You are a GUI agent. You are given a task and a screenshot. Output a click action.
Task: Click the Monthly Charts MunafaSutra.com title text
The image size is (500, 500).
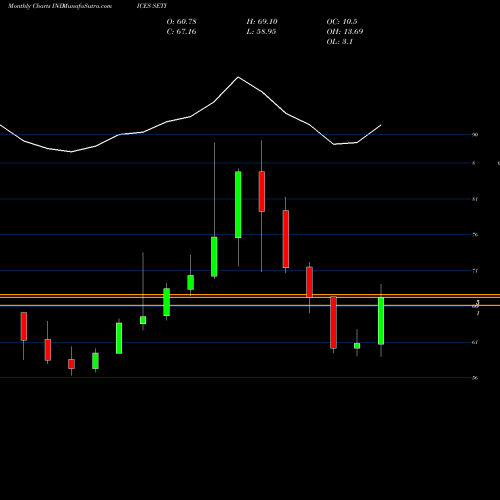tap(60, 6)
